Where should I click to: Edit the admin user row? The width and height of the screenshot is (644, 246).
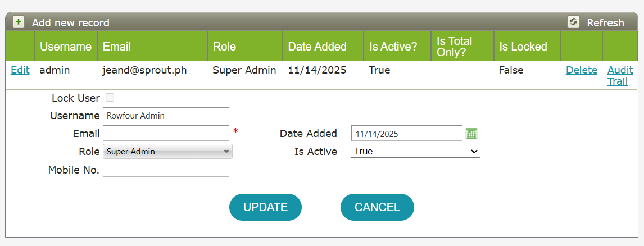[20, 70]
